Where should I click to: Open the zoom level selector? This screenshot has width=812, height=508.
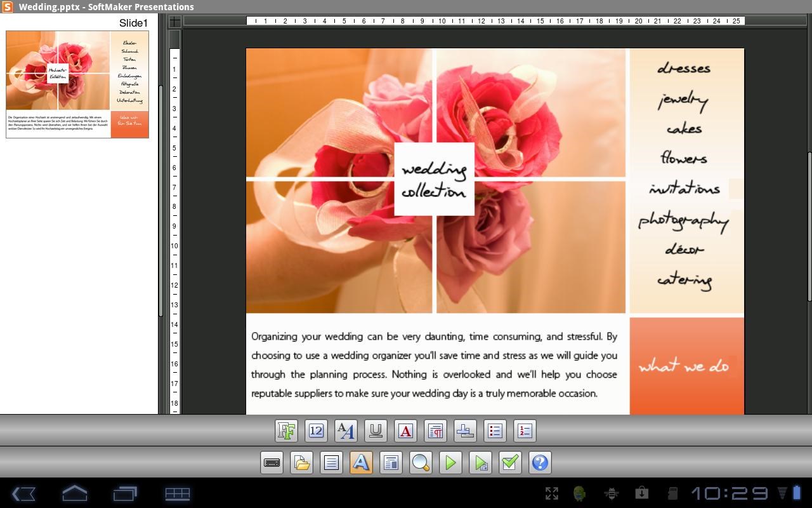(x=420, y=462)
